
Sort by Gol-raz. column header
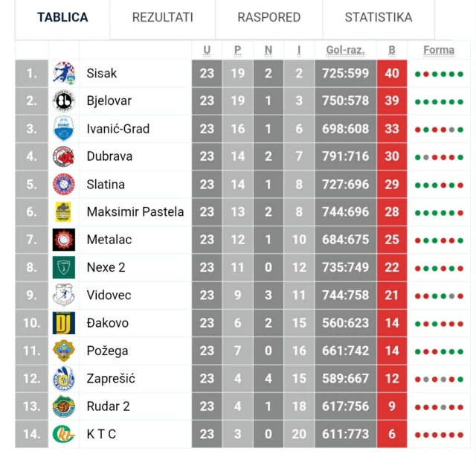pyautogui.click(x=345, y=51)
